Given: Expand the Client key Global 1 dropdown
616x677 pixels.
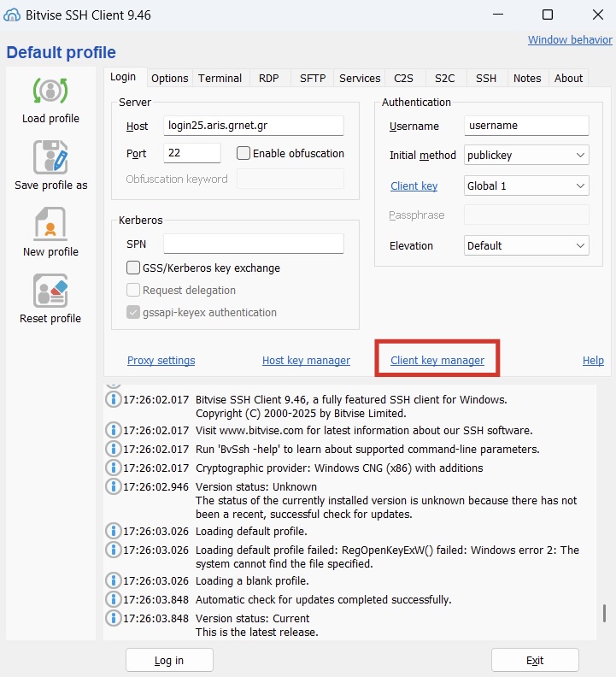Looking at the screenshot, I should pyautogui.click(x=526, y=185).
